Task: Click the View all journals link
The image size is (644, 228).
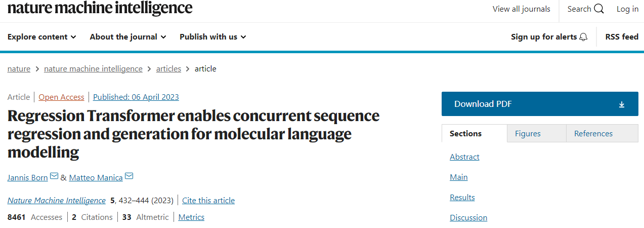Action: [521, 9]
